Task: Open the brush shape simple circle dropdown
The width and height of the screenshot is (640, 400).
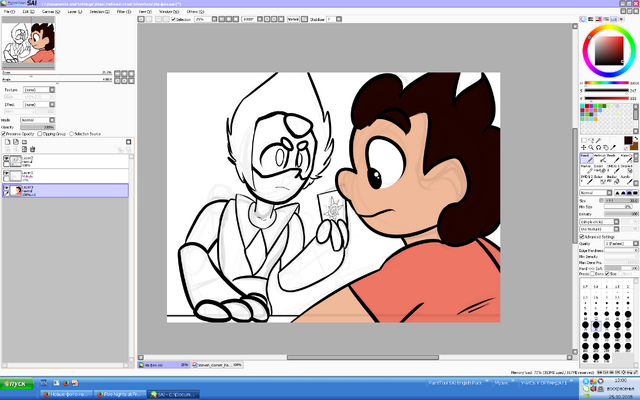Action: click(599, 222)
